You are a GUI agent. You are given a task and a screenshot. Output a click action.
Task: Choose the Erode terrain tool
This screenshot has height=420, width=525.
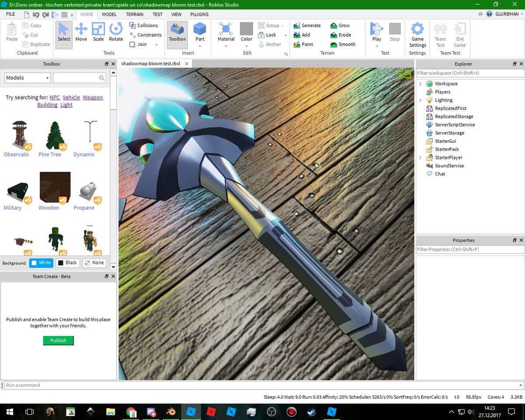pos(340,35)
